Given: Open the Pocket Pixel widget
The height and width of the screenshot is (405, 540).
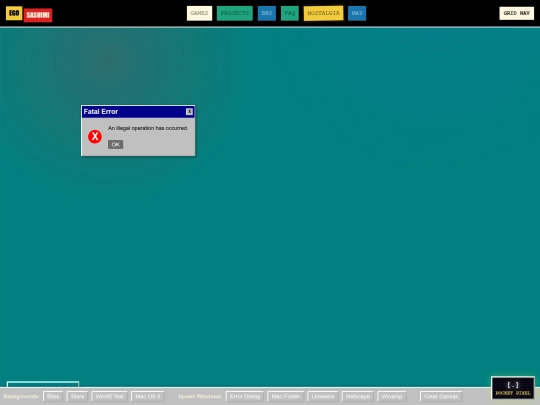Looking at the screenshot, I should pyautogui.click(x=513, y=388).
